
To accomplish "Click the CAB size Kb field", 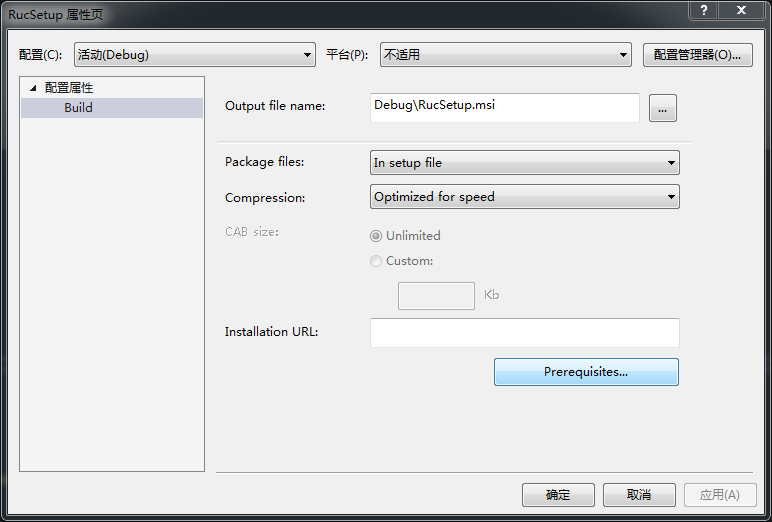I will coord(436,296).
